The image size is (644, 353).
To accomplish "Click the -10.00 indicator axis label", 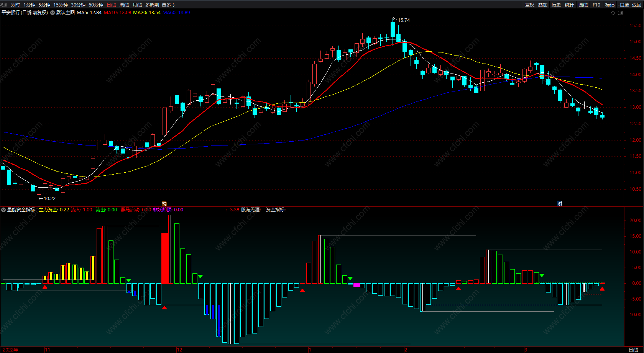I will click(634, 315).
